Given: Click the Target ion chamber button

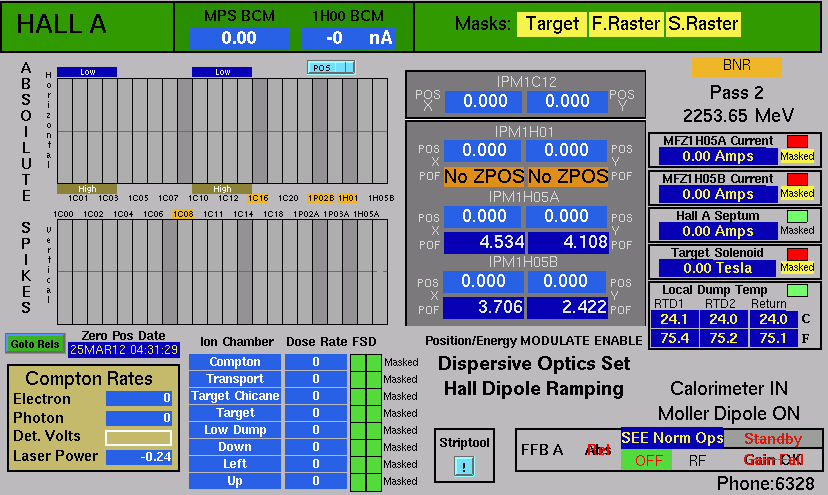Looking at the screenshot, I should tap(235, 413).
